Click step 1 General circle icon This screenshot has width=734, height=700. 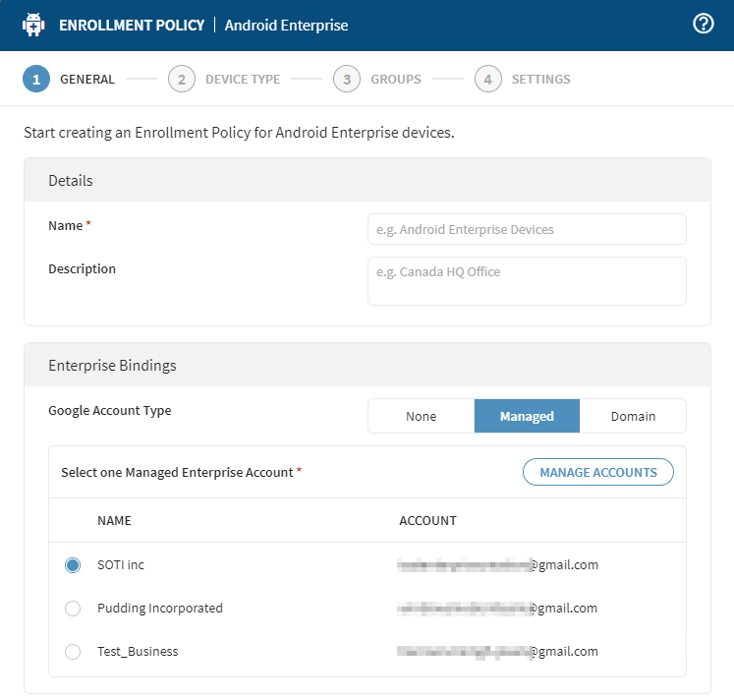click(36, 80)
